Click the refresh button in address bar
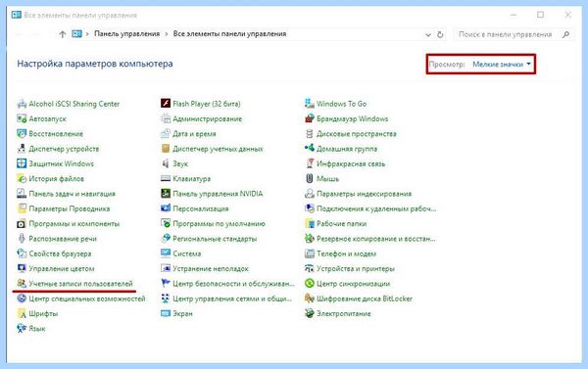 click(x=440, y=34)
